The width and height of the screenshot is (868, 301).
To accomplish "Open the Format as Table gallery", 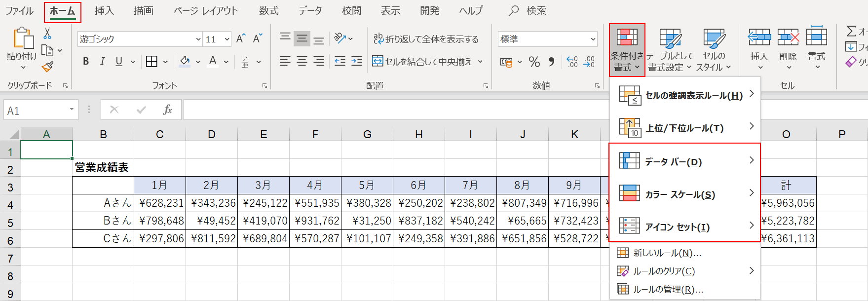I will (670, 49).
